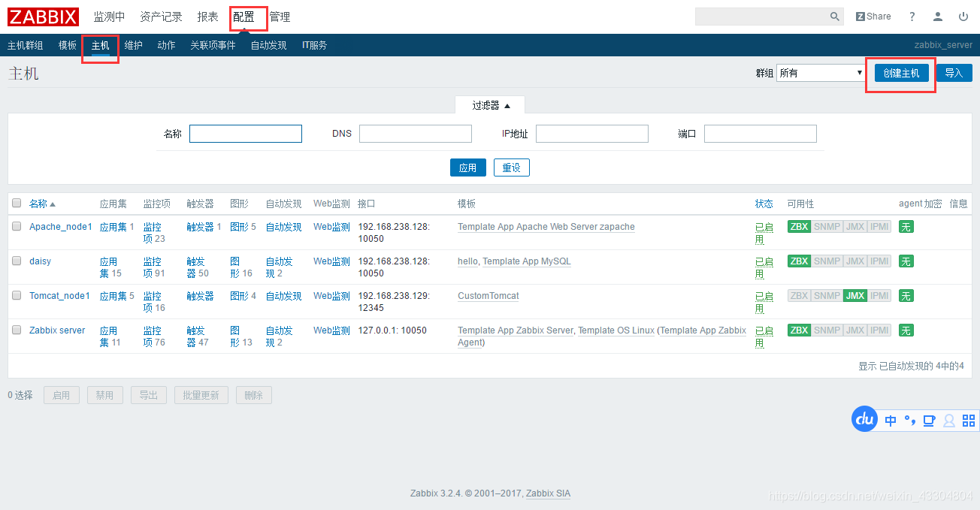Click the IP地址 filter input field
Viewport: 980px width, 510px height.
point(592,134)
